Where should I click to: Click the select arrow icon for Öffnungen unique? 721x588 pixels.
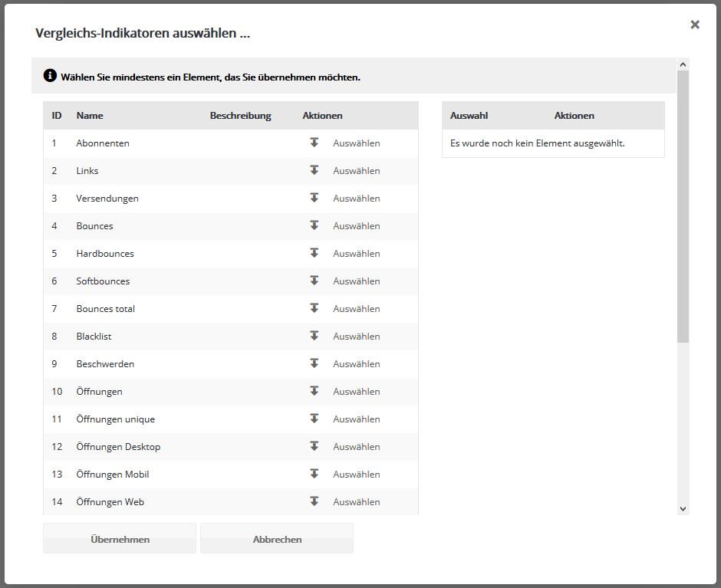[x=314, y=419]
